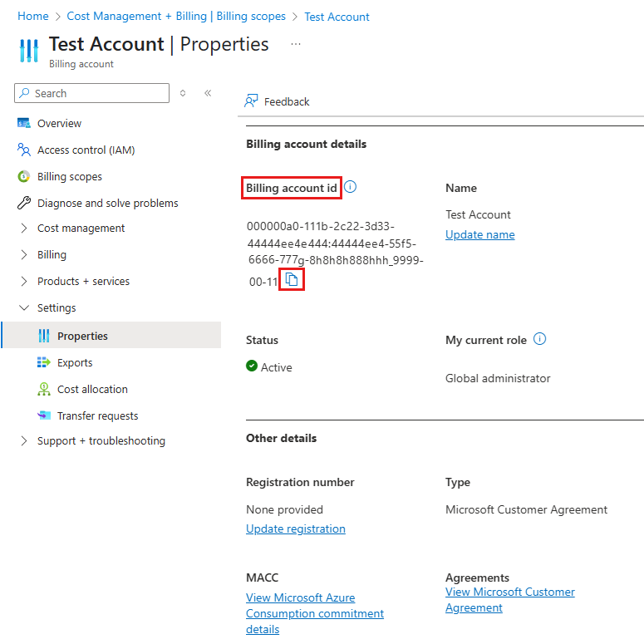Open the Cost allocation menu item
The image size is (644, 644).
(x=92, y=389)
